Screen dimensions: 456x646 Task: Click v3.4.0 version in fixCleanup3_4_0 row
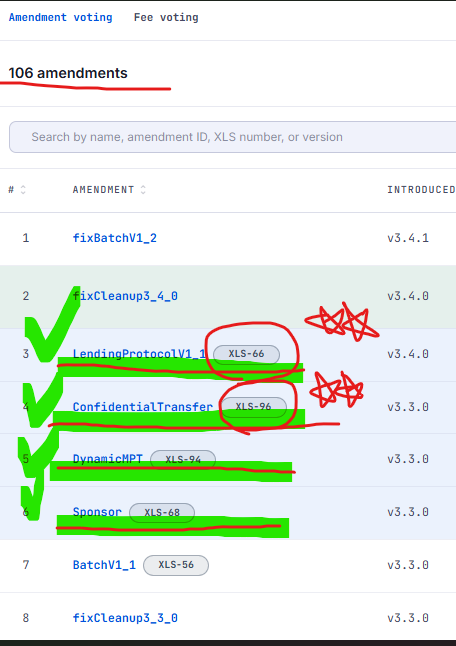point(408,296)
